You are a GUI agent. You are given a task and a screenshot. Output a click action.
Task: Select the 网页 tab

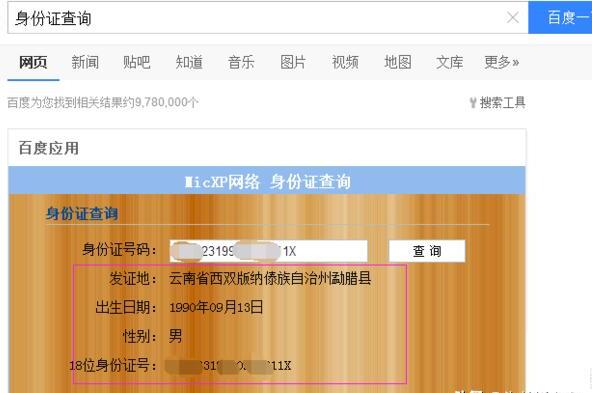tap(33, 62)
